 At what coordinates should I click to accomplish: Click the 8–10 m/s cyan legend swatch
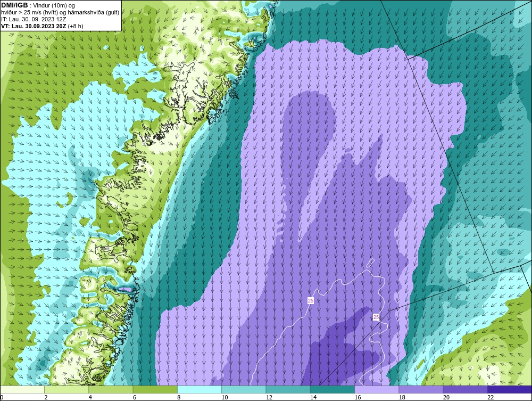point(199,389)
